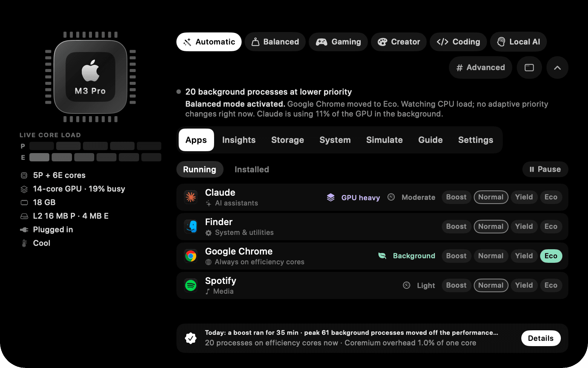
Task: Set Spotify priority to Boost
Action: click(x=456, y=285)
